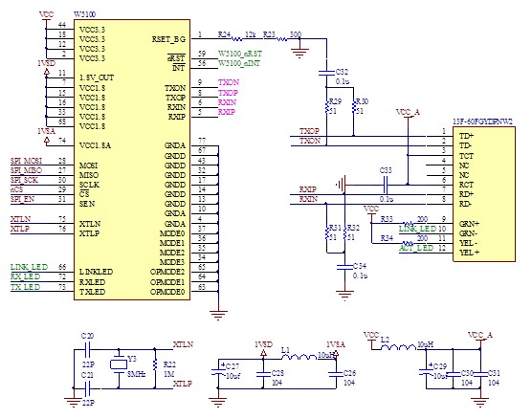Select the SPI_MISO net label
Screen dimensions: 532x419
27,170
